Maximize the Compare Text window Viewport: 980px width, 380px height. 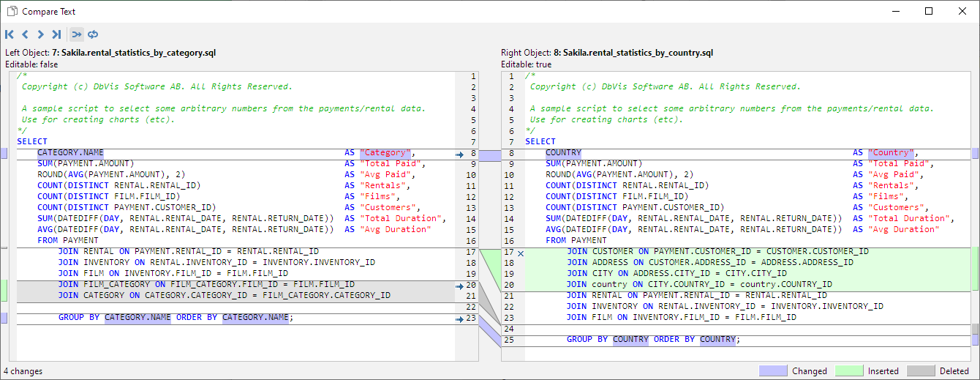(929, 12)
